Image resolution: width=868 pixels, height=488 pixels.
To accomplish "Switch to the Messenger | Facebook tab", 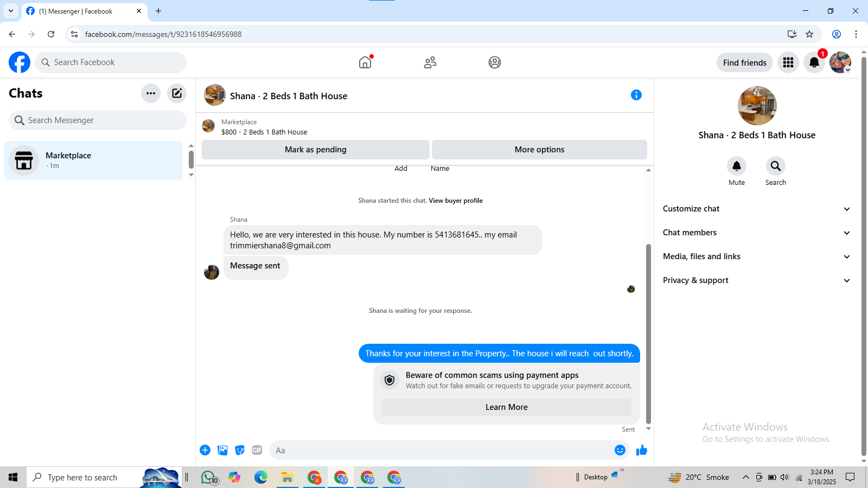I will (84, 11).
